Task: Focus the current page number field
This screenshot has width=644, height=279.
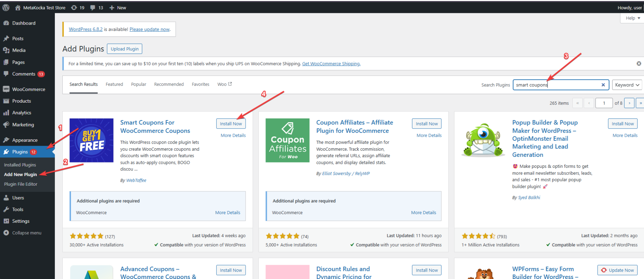Action: point(604,103)
